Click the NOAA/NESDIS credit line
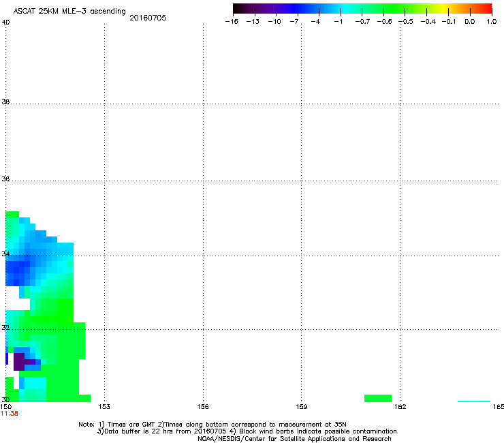Image resolution: width=504 pixels, height=443 pixels. 294,439
